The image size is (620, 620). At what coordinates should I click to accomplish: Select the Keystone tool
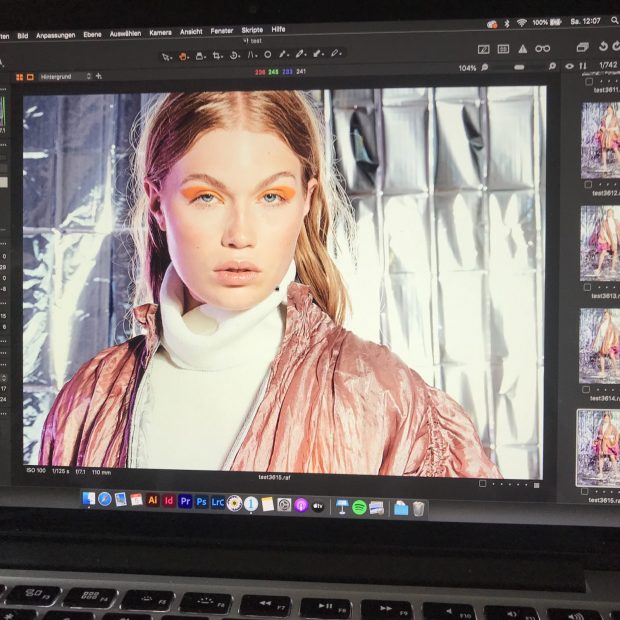tap(251, 55)
